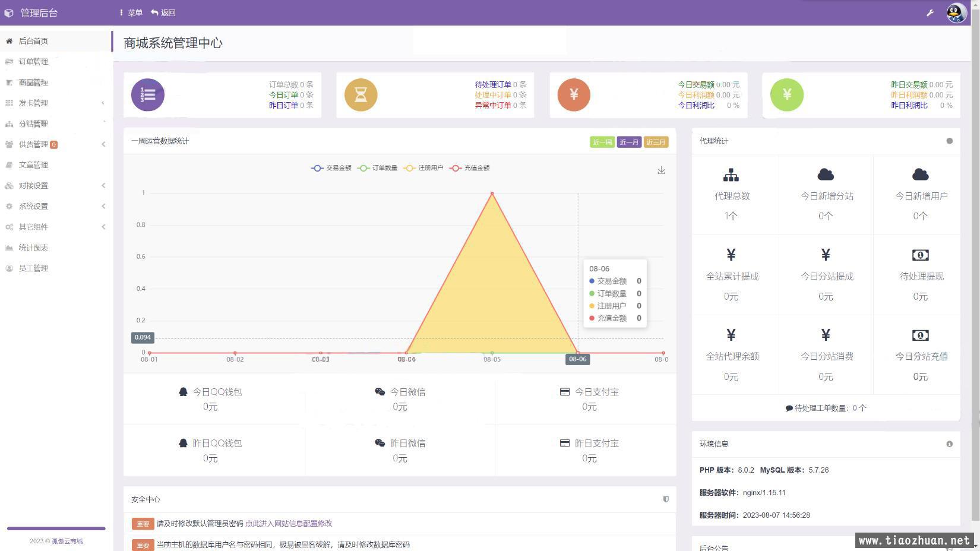The height and width of the screenshot is (551, 980).
Task: Expand the 对接设置 sidebar submenu
Action: click(x=56, y=185)
